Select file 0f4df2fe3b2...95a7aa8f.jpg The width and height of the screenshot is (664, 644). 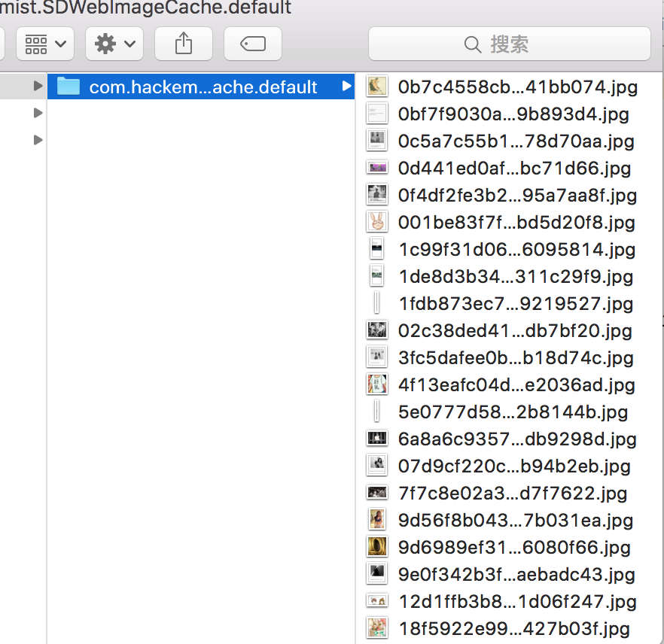pyautogui.click(x=509, y=195)
